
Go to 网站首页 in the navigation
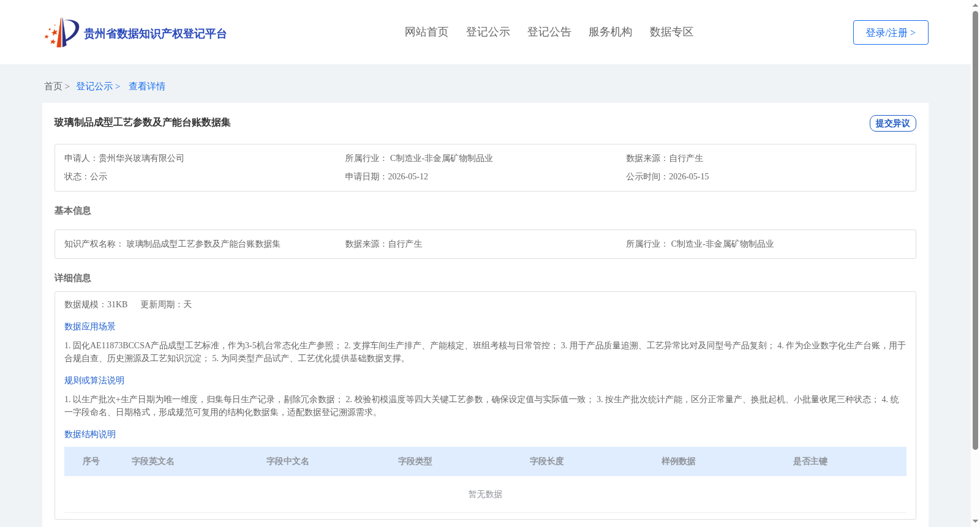coord(426,32)
